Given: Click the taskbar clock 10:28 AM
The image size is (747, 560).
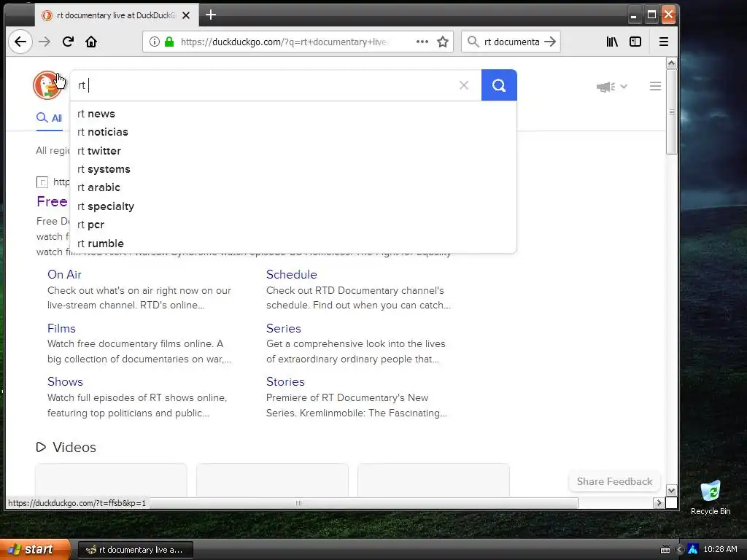Looking at the screenshot, I should tap(720, 549).
